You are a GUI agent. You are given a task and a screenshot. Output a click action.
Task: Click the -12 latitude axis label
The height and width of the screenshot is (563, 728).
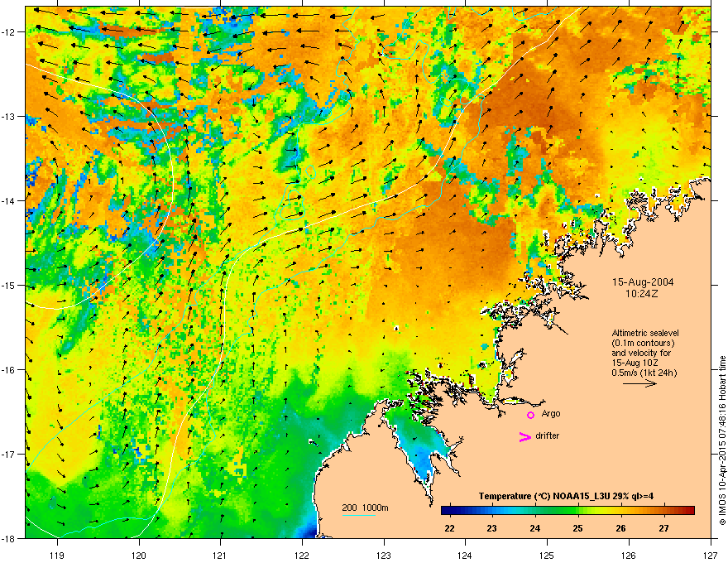coord(9,32)
